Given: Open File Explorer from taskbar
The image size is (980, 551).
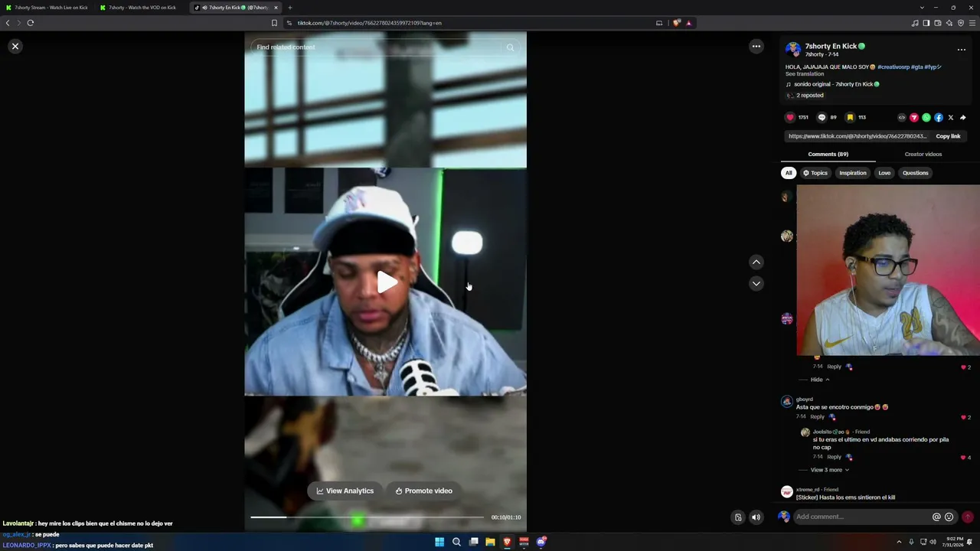Looking at the screenshot, I should [x=490, y=542].
